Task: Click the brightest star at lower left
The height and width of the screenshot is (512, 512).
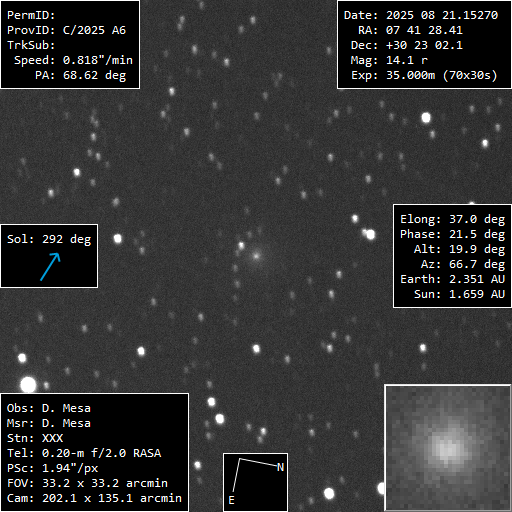Action: click(28, 384)
